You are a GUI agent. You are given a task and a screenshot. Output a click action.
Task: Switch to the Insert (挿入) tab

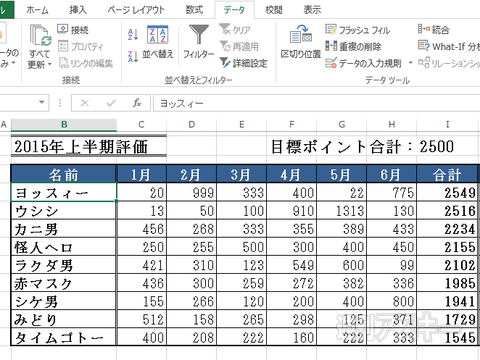click(x=78, y=10)
